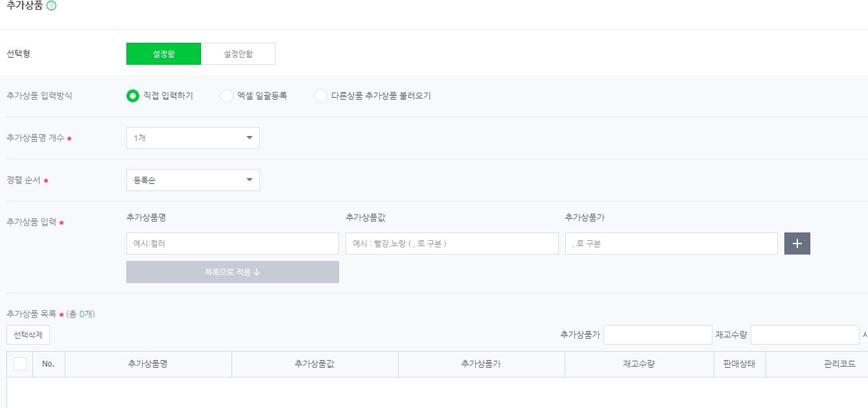Click the 선택삭제 button
Image resolution: width=868 pixels, height=408 pixels.
28,335
